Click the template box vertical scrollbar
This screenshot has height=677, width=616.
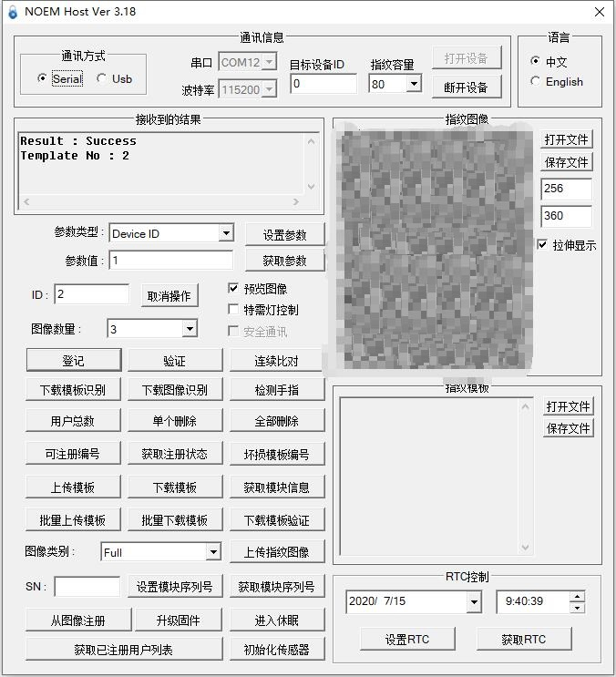(x=526, y=477)
